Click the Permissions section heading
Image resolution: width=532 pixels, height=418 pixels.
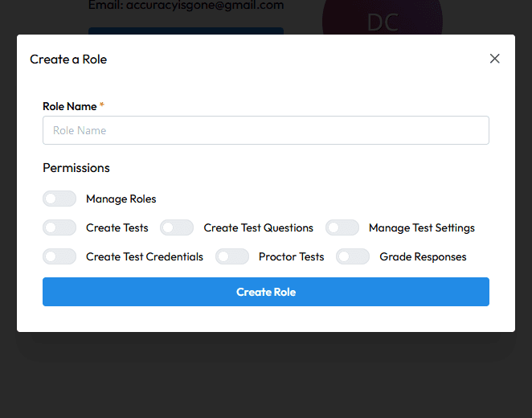[x=76, y=168]
